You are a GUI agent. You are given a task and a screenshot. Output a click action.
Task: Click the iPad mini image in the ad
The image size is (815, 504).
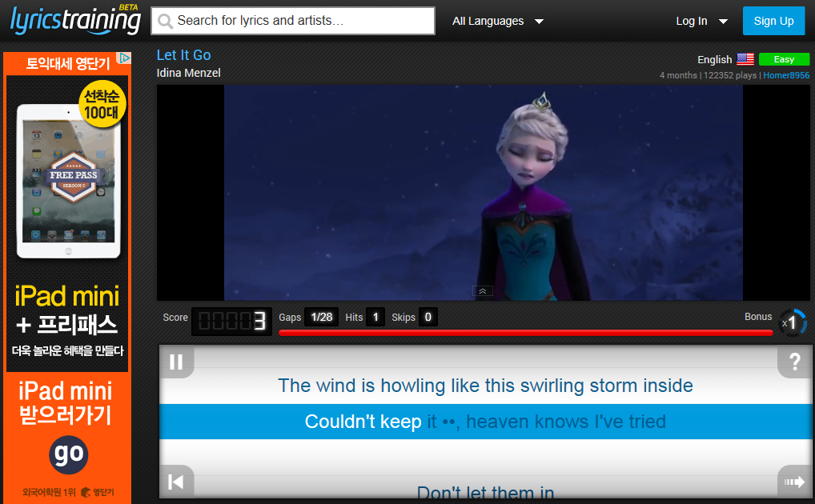point(68,181)
